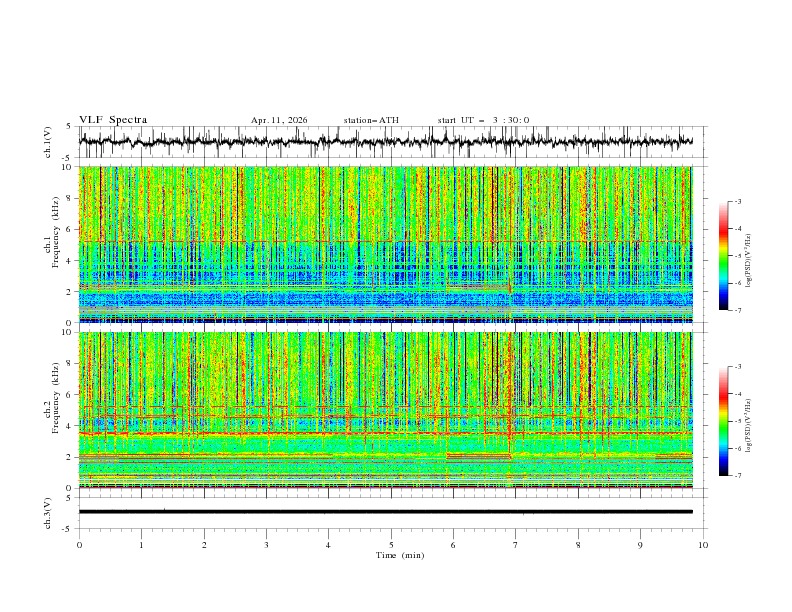Click the 1 tick label on Time axis
The width and height of the screenshot is (792, 612).
(141, 545)
